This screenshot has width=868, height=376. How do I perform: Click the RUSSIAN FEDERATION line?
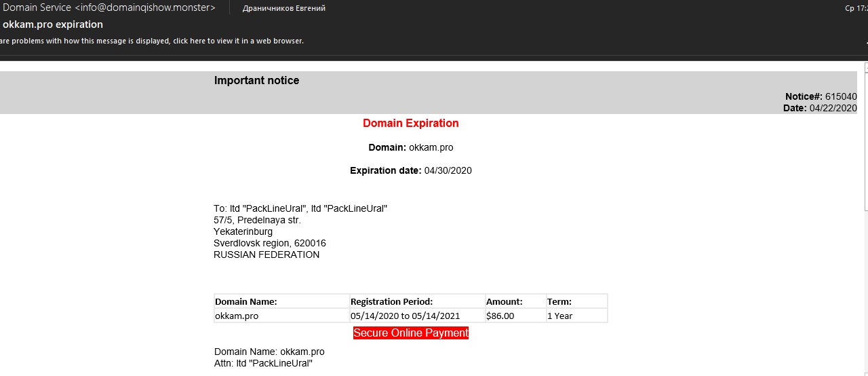(267, 255)
